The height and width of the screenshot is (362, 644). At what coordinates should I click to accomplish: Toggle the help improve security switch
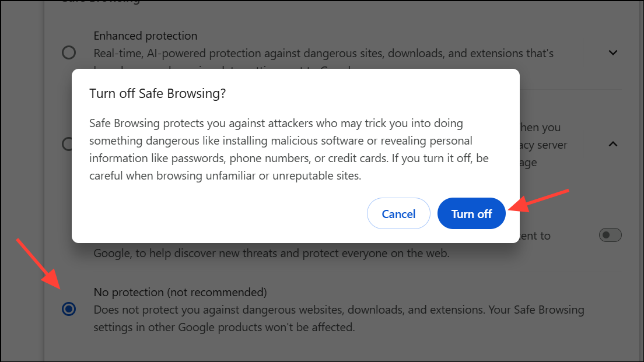(611, 235)
